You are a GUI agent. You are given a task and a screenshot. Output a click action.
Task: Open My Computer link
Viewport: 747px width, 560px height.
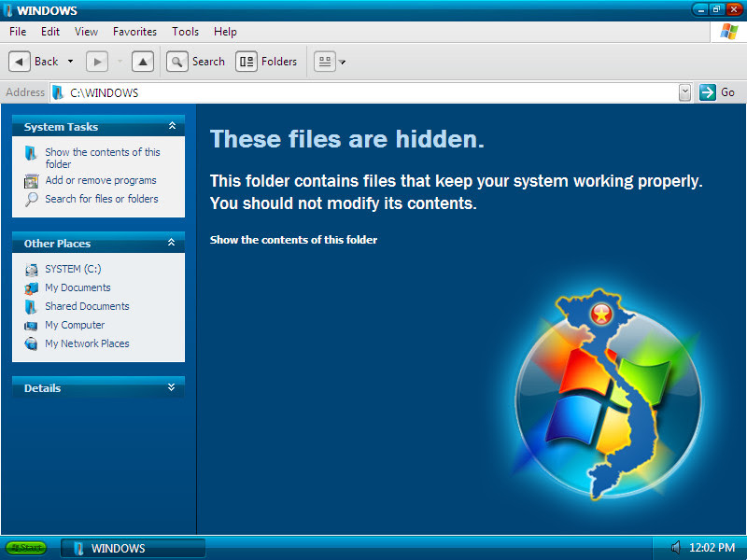[x=75, y=325]
